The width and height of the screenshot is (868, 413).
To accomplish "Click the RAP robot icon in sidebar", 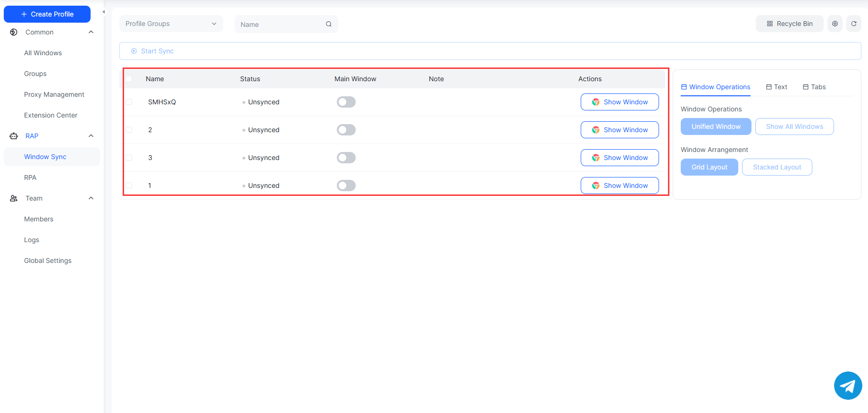I will 14,136.
